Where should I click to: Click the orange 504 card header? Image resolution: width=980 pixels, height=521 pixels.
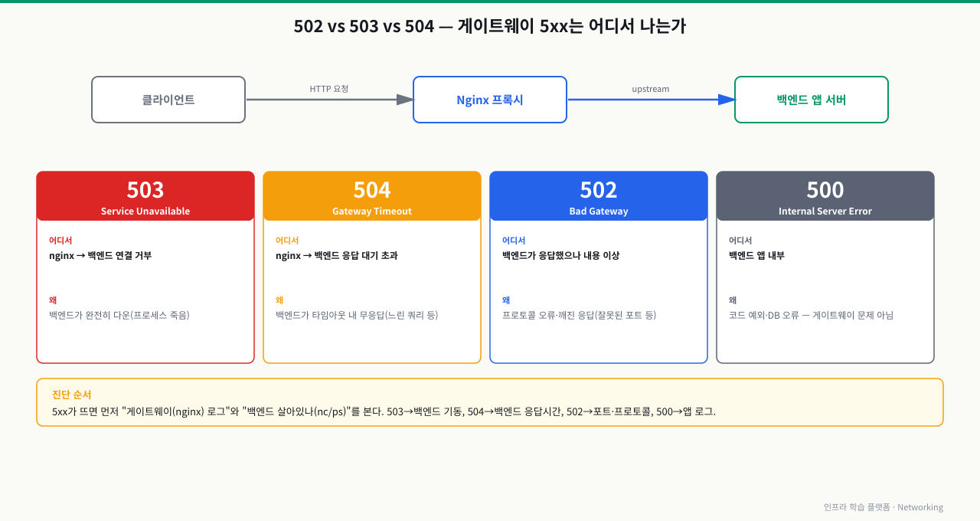tap(372, 196)
